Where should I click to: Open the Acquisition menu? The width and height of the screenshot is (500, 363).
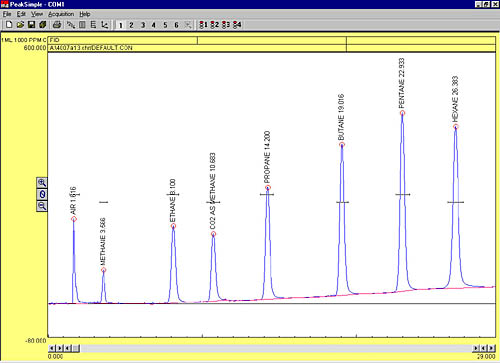(x=61, y=14)
